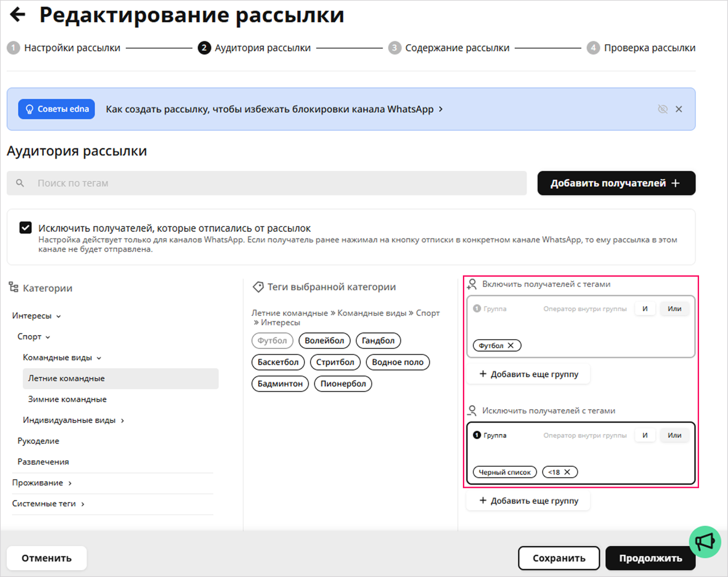Viewport: 728px width, 577px height.
Task: Click the person icon beside Включить получателей с тегами
Action: 472,284
